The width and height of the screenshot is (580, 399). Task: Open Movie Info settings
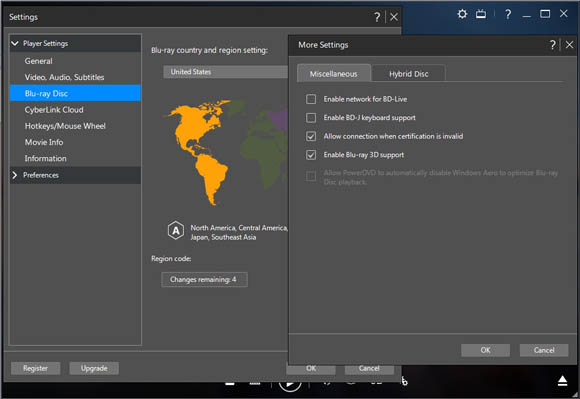[x=75, y=142]
